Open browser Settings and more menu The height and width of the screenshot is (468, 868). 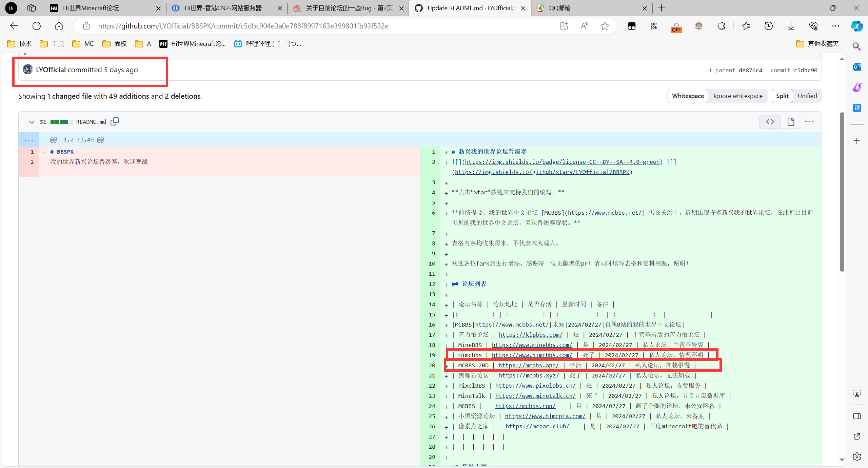pyautogui.click(x=835, y=26)
